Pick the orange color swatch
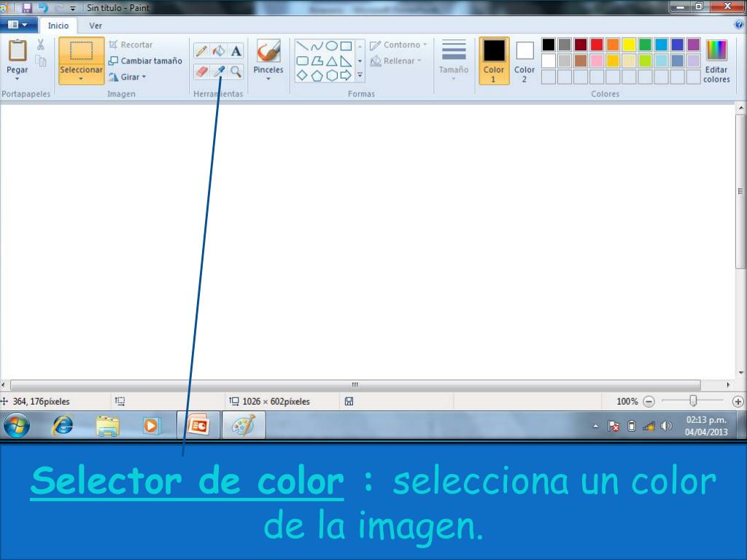This screenshot has width=747, height=560. pos(613,44)
